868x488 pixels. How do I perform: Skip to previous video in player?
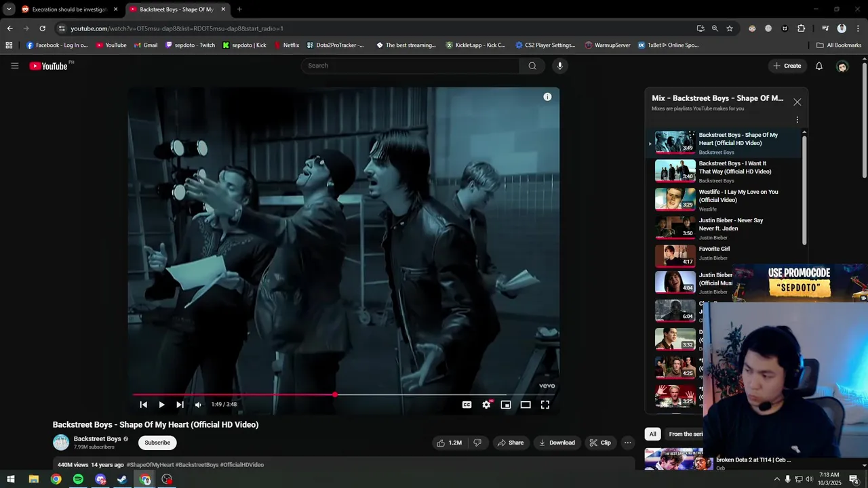click(x=143, y=405)
